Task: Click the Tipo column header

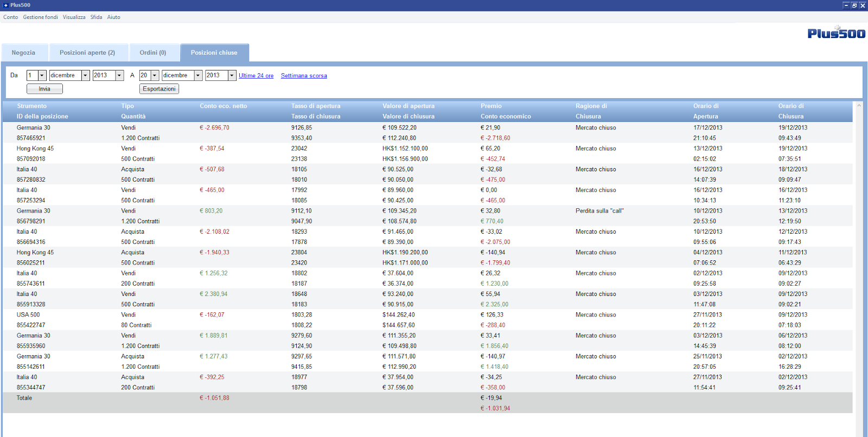Action: point(127,106)
